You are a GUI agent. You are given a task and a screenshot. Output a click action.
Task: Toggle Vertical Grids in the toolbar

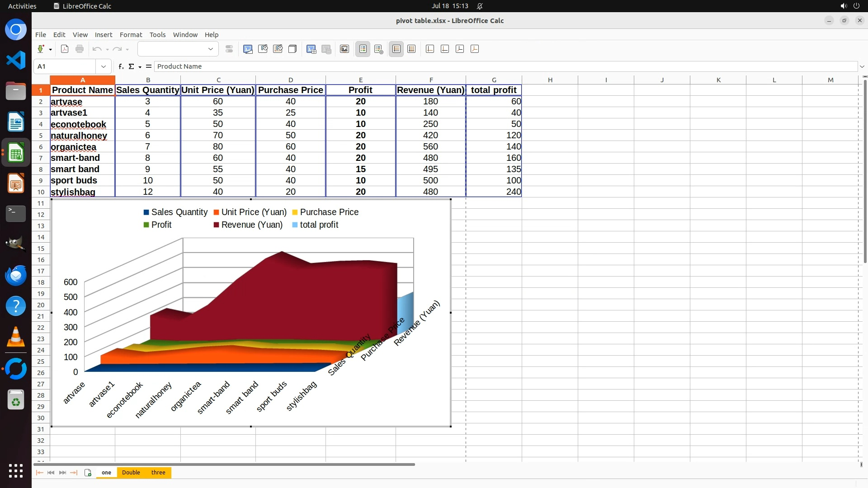(x=411, y=49)
